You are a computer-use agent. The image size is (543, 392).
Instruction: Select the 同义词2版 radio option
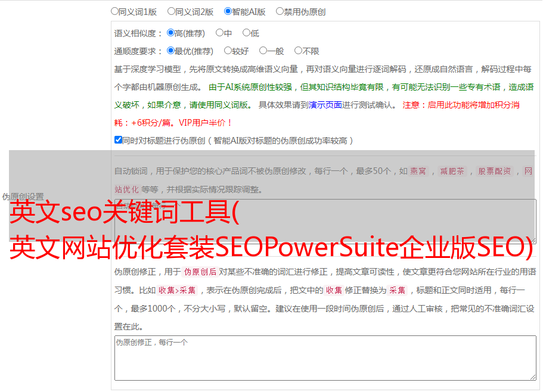(171, 11)
